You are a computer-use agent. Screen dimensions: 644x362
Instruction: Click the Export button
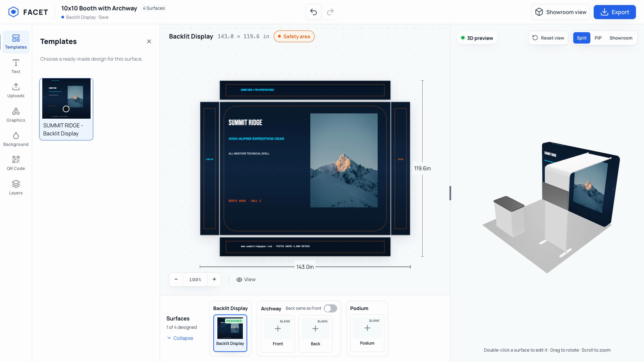[x=615, y=12]
